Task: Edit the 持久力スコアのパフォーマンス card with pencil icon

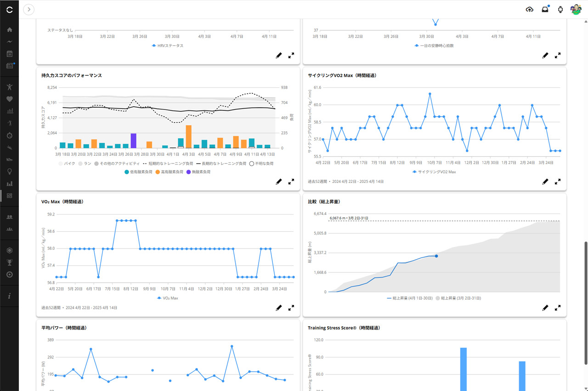Action: point(279,181)
